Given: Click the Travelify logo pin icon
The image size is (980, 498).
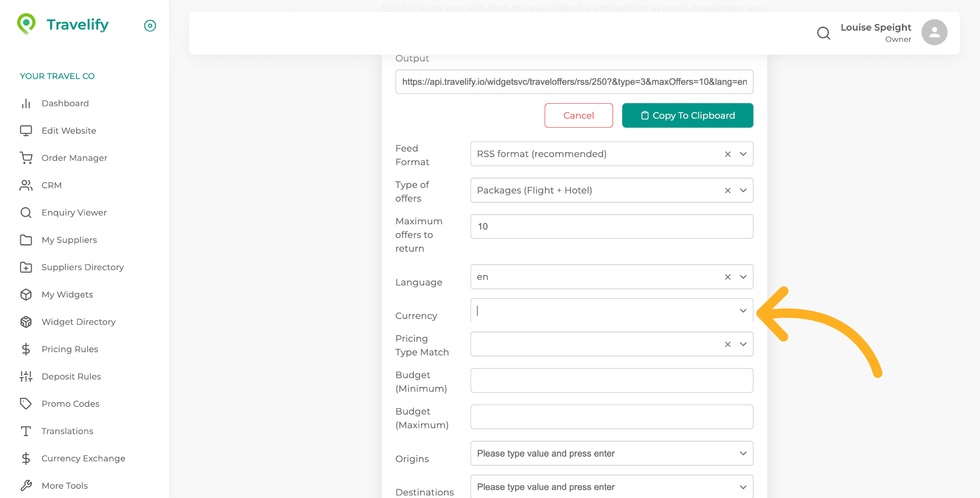Looking at the screenshot, I should [26, 23].
